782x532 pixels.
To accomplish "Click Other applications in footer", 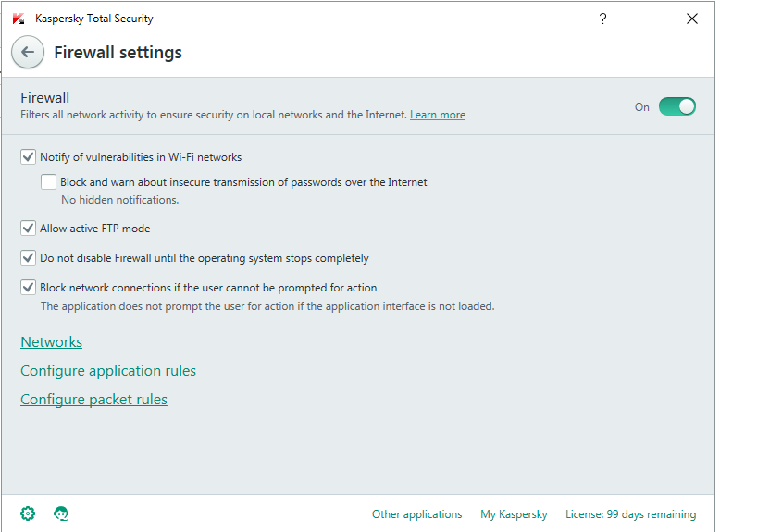I will 416,514.
